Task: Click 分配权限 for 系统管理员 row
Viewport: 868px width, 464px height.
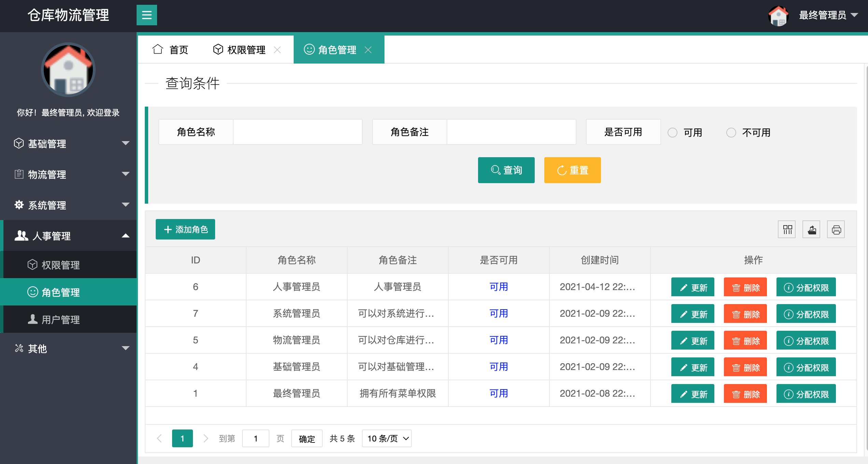Action: coord(806,314)
